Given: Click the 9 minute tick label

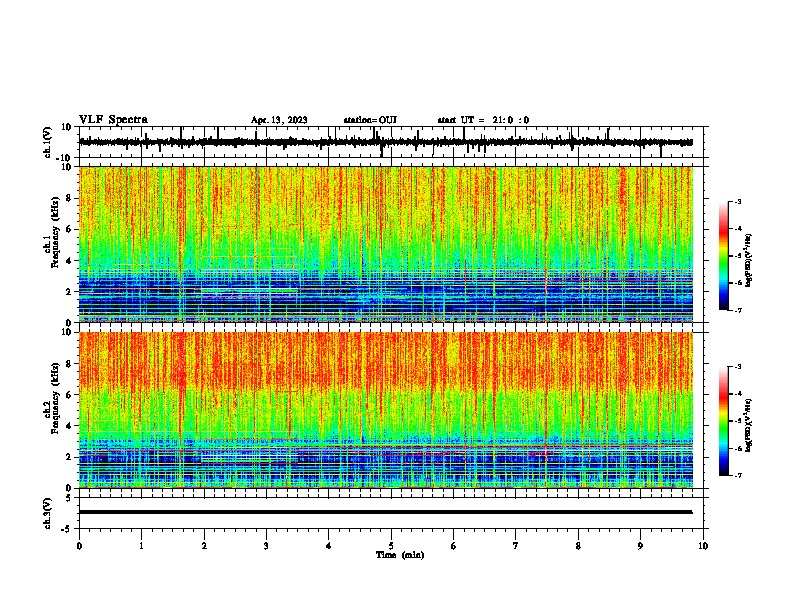Looking at the screenshot, I should click(640, 546).
